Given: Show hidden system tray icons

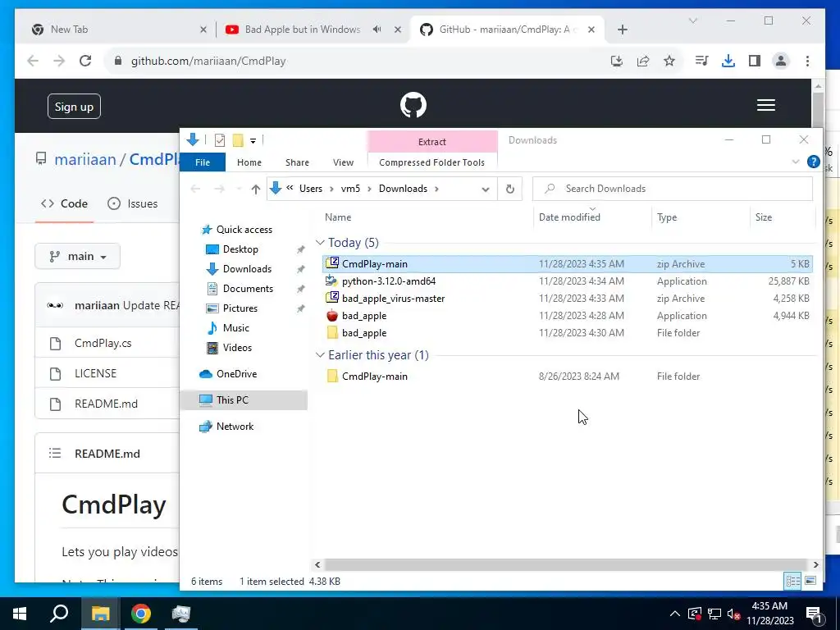Looking at the screenshot, I should (x=675, y=614).
